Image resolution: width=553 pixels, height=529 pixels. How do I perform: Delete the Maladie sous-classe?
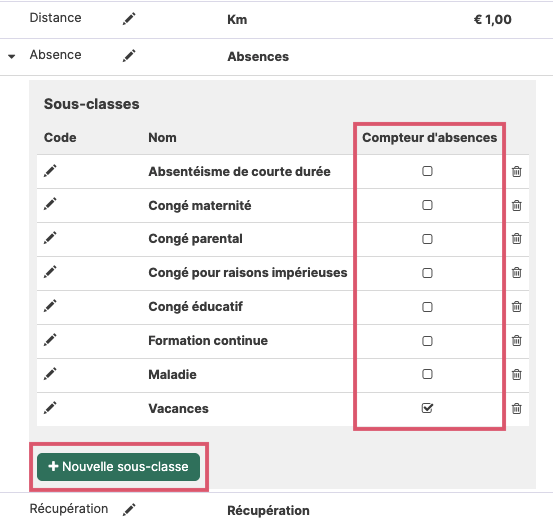click(x=517, y=375)
